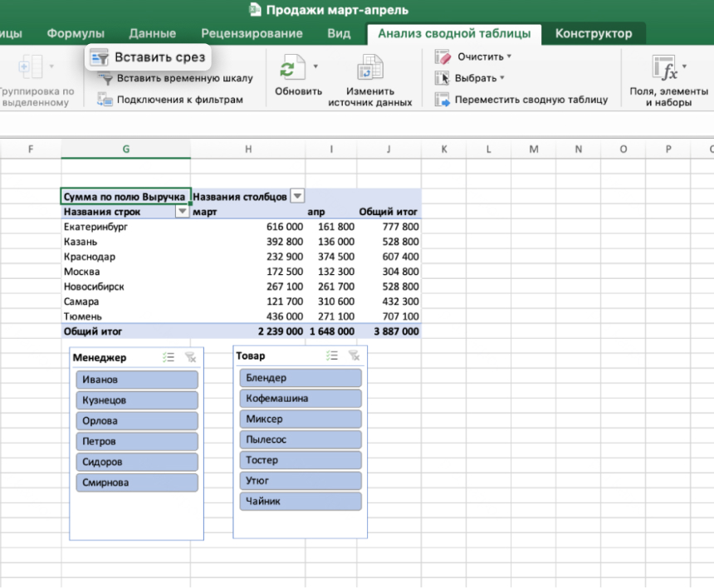Click the Filter Connections icon
This screenshot has width=714, height=588.
click(105, 100)
